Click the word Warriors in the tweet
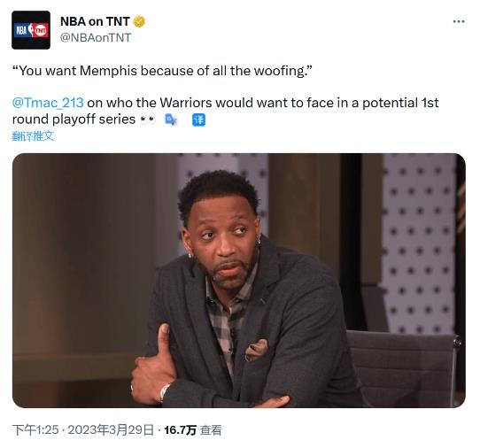 pos(186,103)
